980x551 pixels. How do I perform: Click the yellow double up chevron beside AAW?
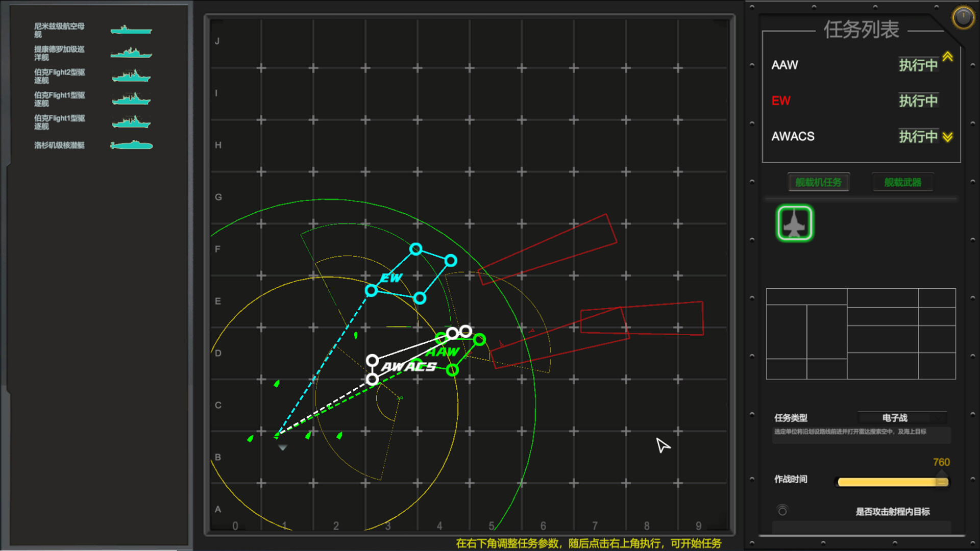(x=947, y=57)
